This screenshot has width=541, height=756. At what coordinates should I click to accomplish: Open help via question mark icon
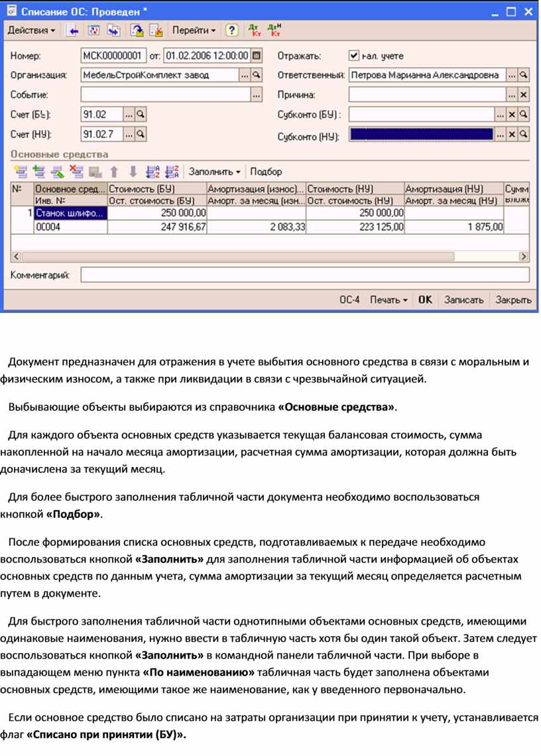coord(232,31)
